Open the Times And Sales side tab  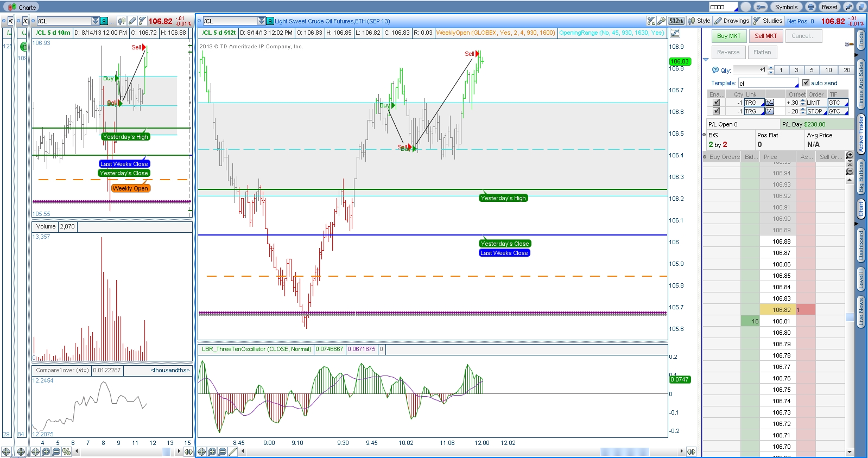click(861, 85)
